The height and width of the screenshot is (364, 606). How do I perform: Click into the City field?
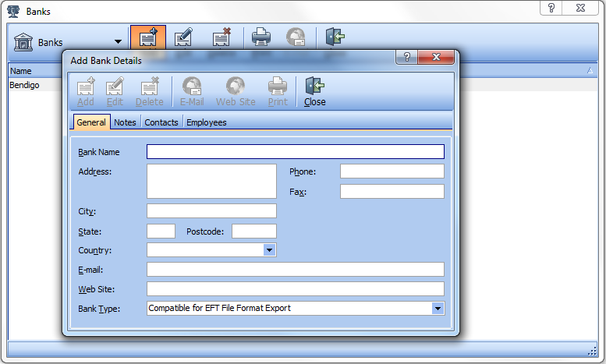click(211, 211)
